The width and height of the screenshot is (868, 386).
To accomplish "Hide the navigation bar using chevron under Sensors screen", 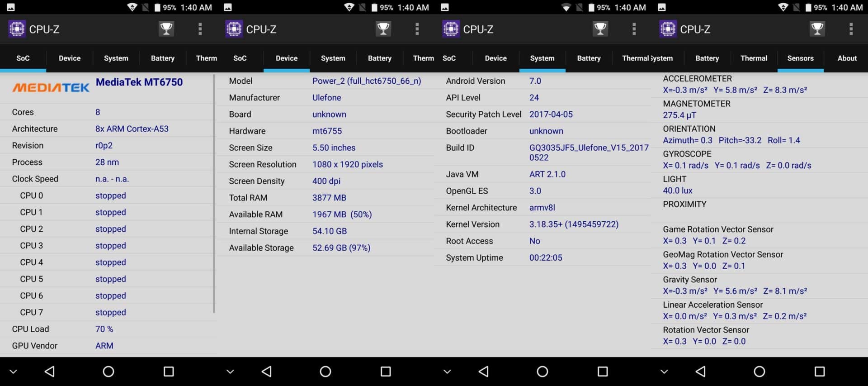I will [x=664, y=372].
